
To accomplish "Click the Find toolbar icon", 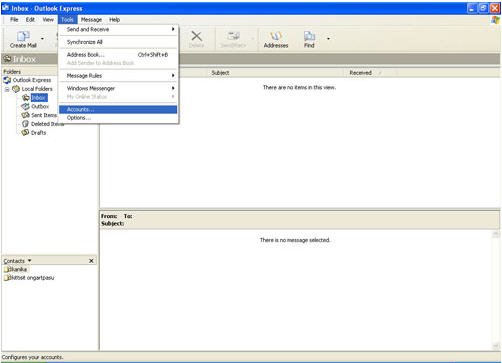I will [309, 39].
